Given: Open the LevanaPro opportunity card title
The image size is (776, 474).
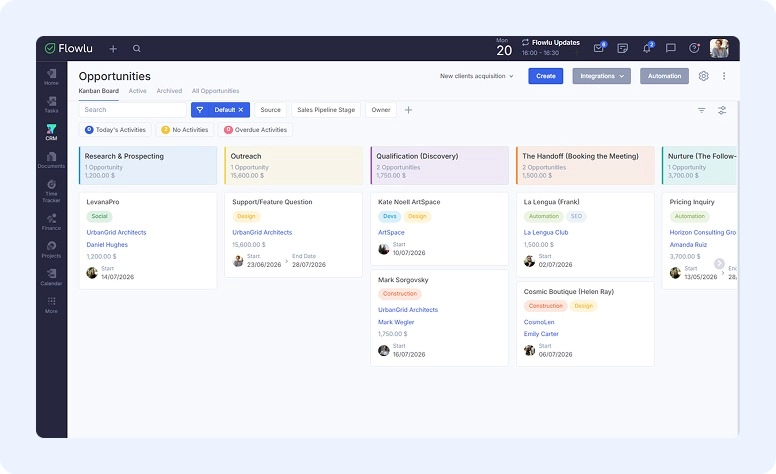Looking at the screenshot, I should point(102,202).
